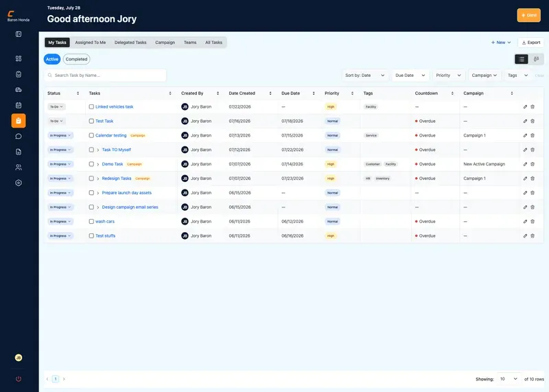Open the JB user avatar in sidebar
This screenshot has height=392, width=549.
pyautogui.click(x=19, y=358)
